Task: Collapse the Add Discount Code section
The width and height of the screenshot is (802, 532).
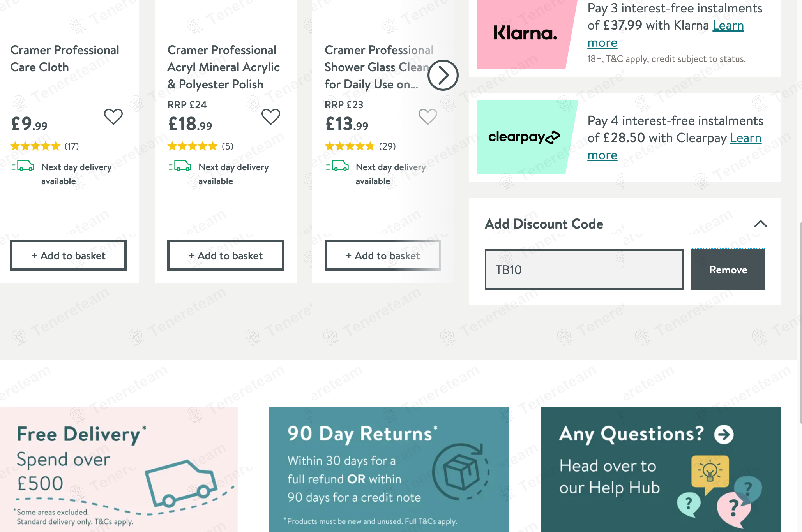Action: [760, 224]
